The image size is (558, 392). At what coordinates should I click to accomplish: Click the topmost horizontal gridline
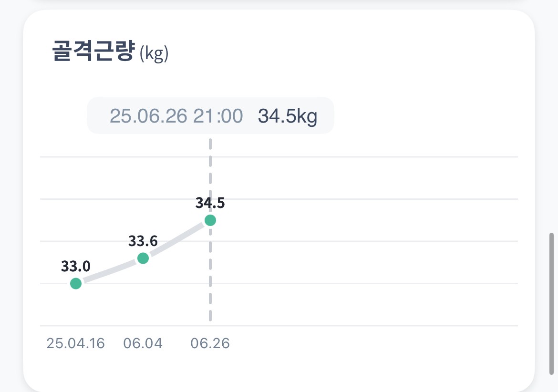pos(362,156)
